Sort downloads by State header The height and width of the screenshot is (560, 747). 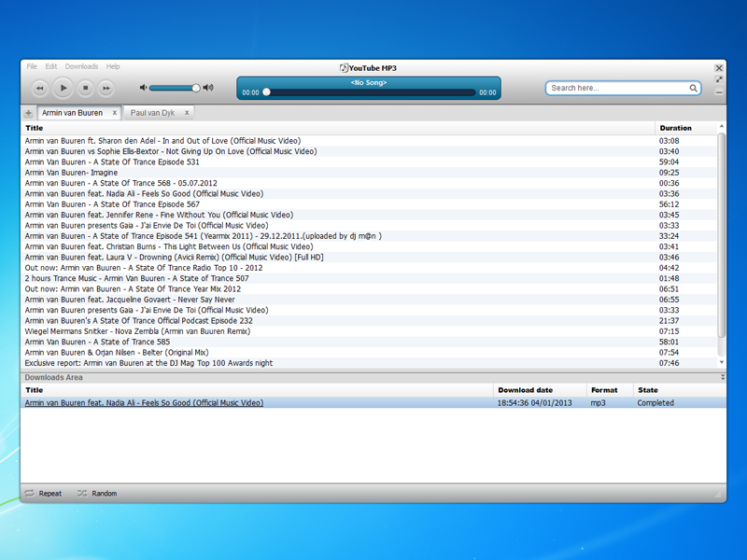pos(680,390)
